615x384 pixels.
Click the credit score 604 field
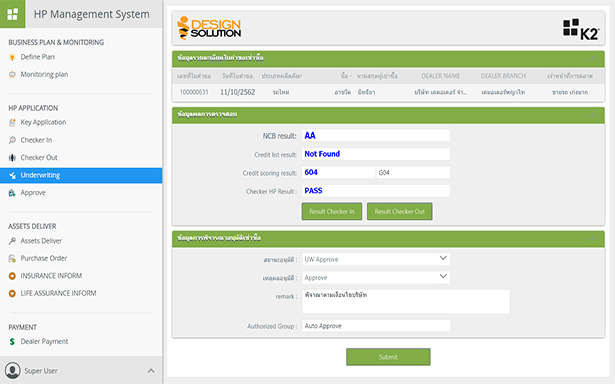click(338, 172)
